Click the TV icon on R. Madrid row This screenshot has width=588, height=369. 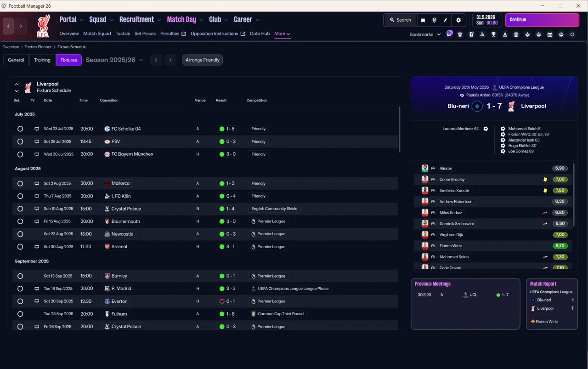coord(37,289)
